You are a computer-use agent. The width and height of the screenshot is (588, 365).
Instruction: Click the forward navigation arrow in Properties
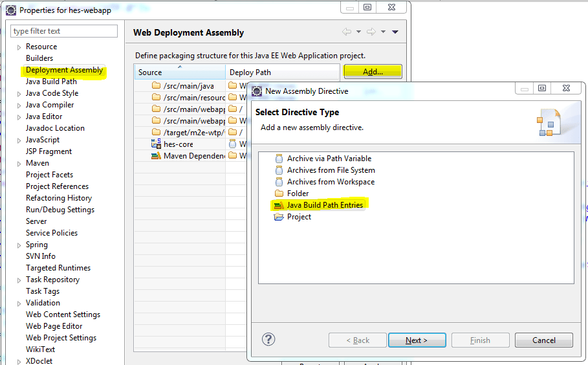click(x=371, y=32)
